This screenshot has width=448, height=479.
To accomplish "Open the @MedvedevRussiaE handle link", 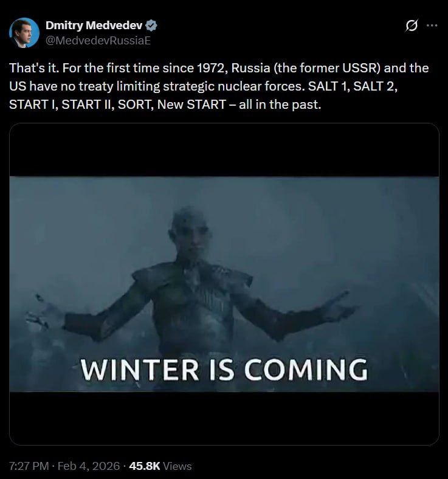I will point(98,40).
